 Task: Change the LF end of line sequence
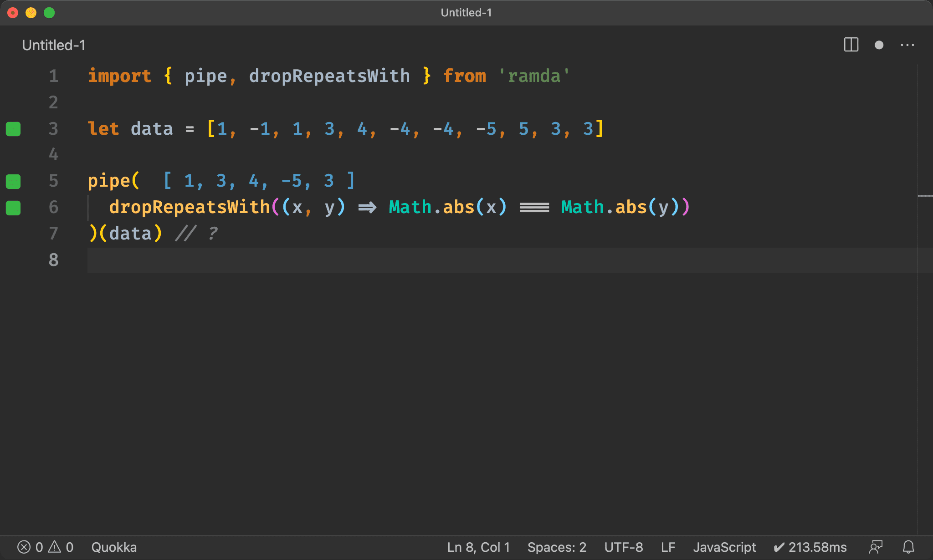668,547
